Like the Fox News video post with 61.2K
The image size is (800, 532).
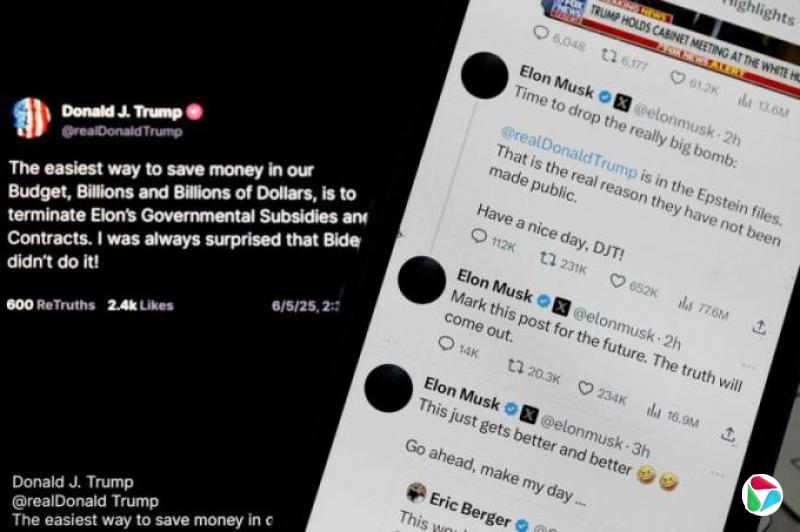(x=678, y=78)
